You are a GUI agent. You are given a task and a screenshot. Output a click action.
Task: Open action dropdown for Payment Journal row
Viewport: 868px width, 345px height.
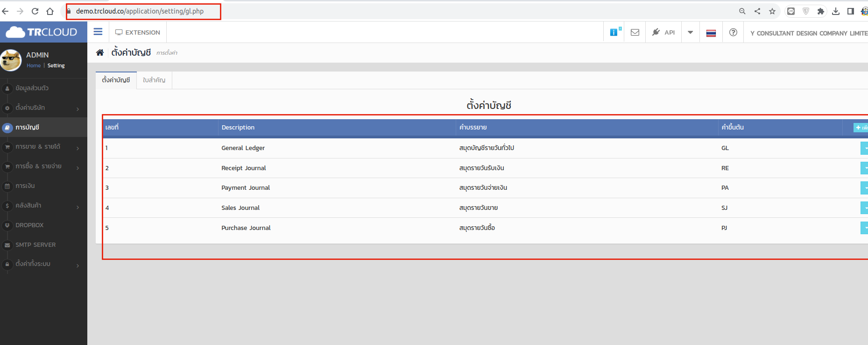click(x=864, y=188)
